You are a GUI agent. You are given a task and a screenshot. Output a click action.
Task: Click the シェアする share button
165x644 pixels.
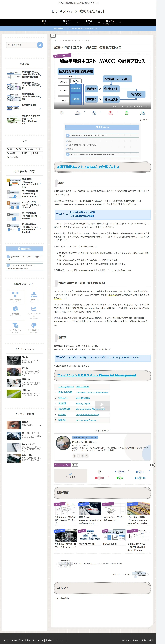tap(71, 475)
